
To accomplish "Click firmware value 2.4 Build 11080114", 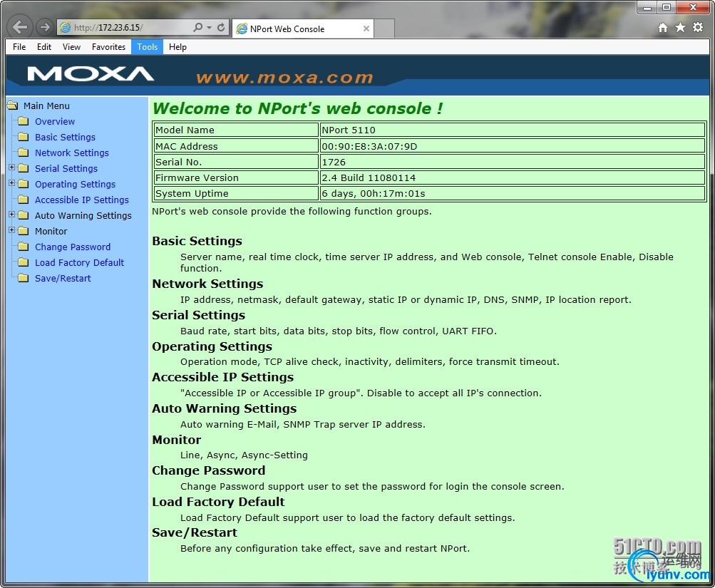I will [369, 177].
